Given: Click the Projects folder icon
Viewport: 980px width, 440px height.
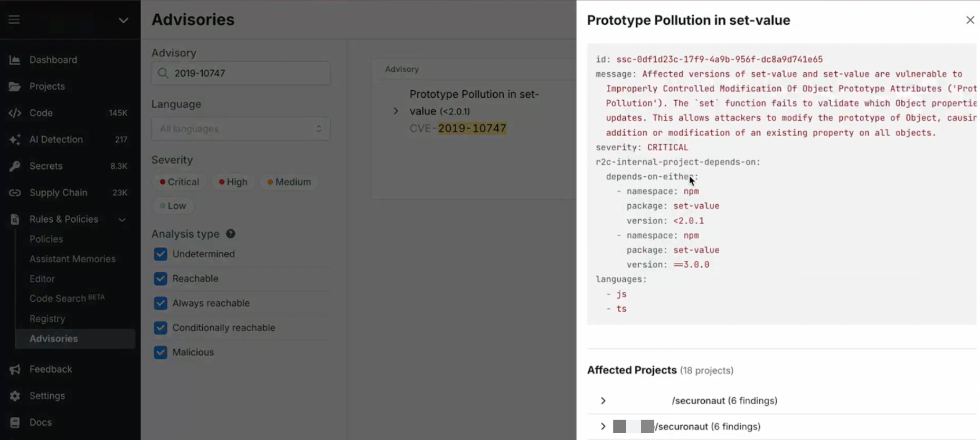Looking at the screenshot, I should tap(15, 87).
